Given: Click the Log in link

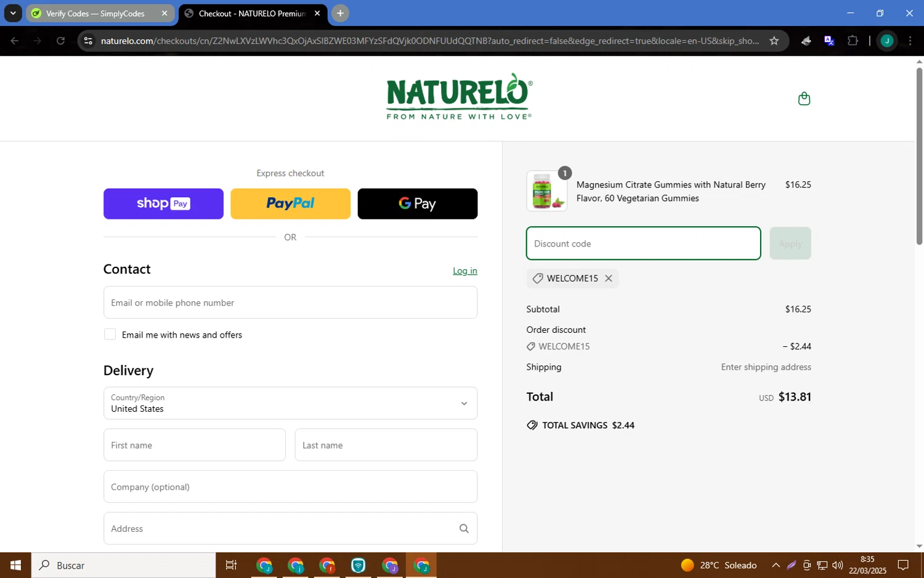Looking at the screenshot, I should [465, 271].
